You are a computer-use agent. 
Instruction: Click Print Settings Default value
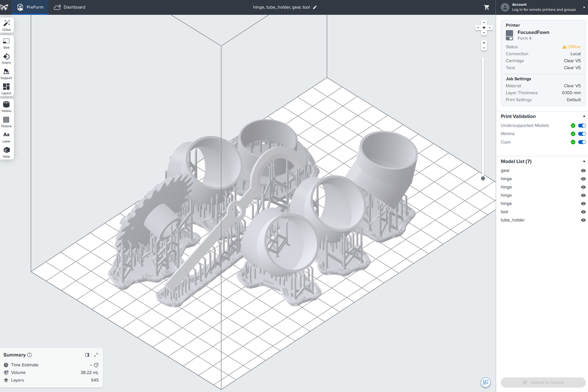[x=574, y=100]
